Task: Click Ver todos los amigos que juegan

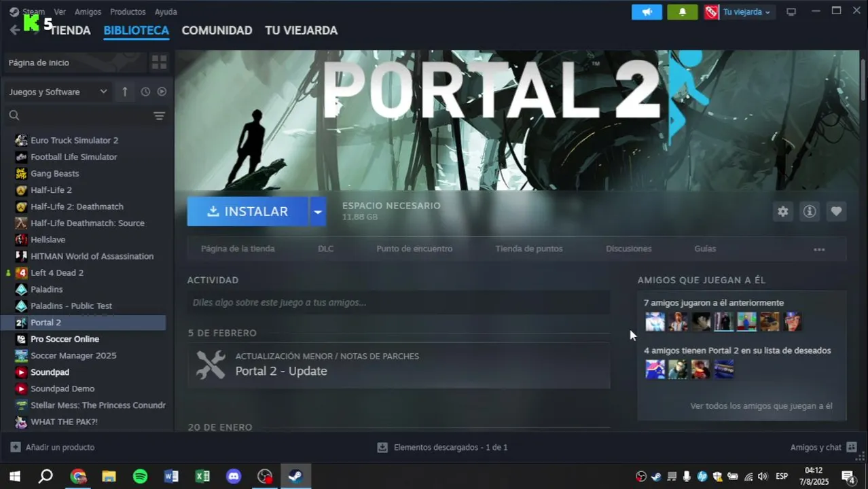Action: coord(761,406)
